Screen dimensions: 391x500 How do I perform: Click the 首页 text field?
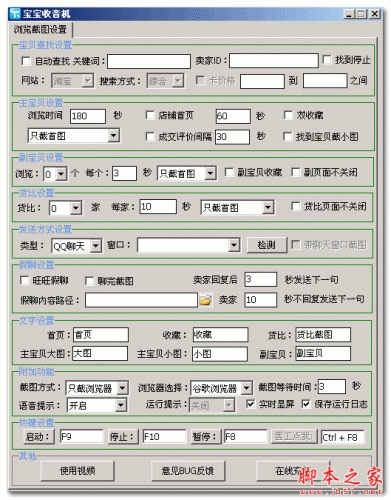[x=101, y=335]
